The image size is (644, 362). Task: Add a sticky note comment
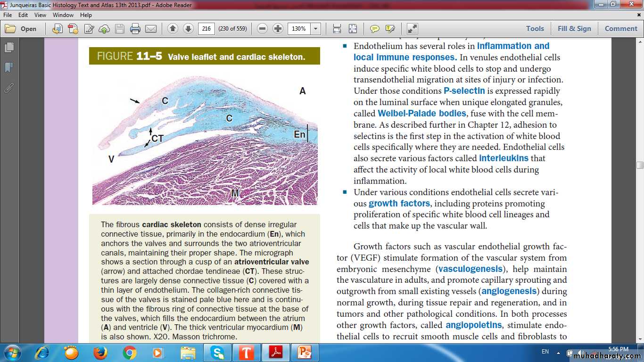[374, 29]
